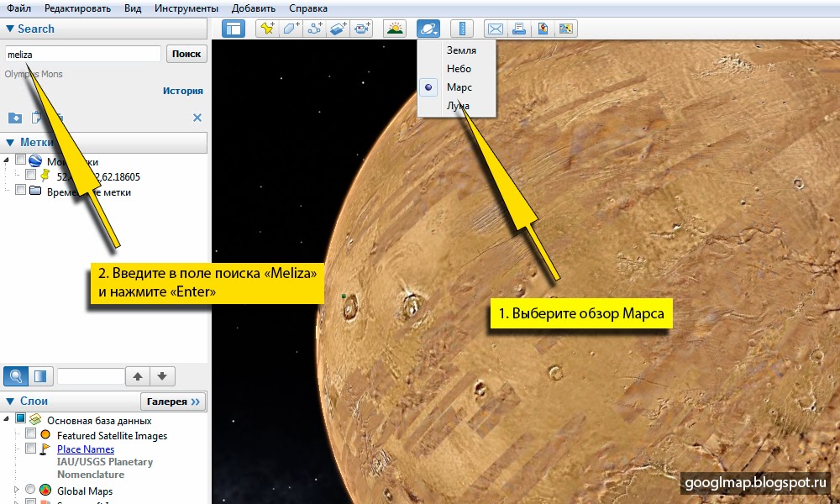This screenshot has height=504, width=840.
Task: Select the Global Maps radio button
Action: click(30, 489)
